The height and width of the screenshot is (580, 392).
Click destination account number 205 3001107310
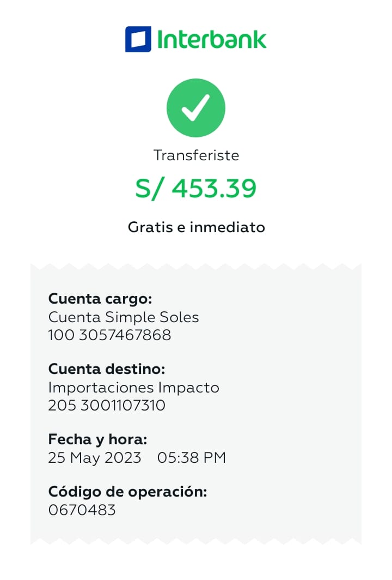[107, 406]
